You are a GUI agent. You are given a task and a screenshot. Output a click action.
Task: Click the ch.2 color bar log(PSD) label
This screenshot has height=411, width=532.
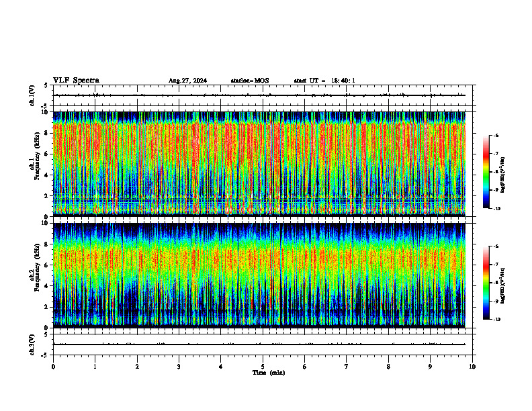point(503,285)
